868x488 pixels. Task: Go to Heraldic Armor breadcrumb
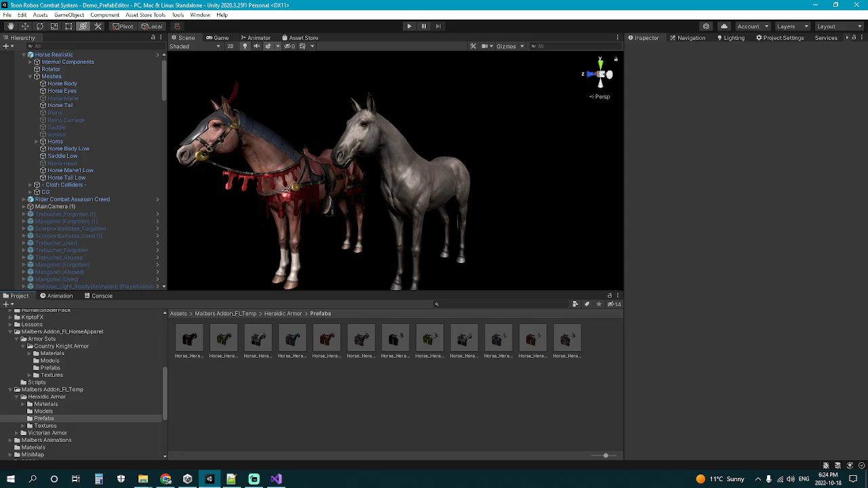click(x=283, y=314)
